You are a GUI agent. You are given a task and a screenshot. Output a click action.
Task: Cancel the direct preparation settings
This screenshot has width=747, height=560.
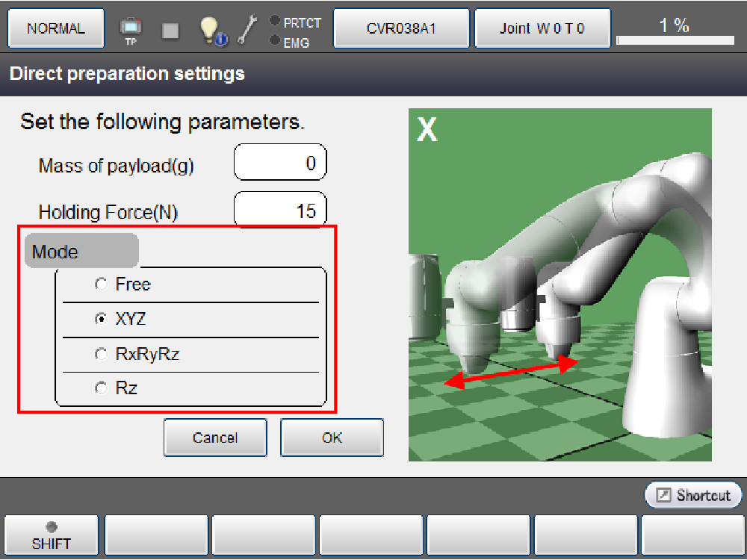(x=215, y=438)
